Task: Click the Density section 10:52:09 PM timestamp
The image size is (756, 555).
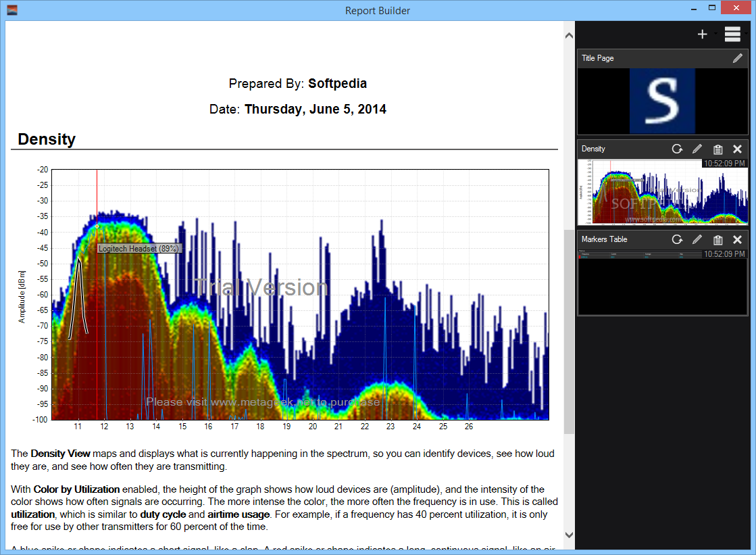Action: click(724, 164)
